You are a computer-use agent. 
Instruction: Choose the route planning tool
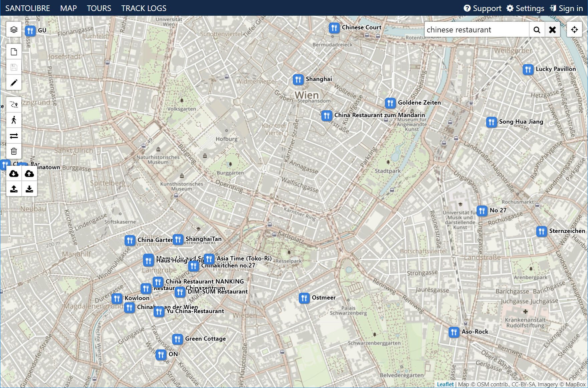tap(14, 105)
